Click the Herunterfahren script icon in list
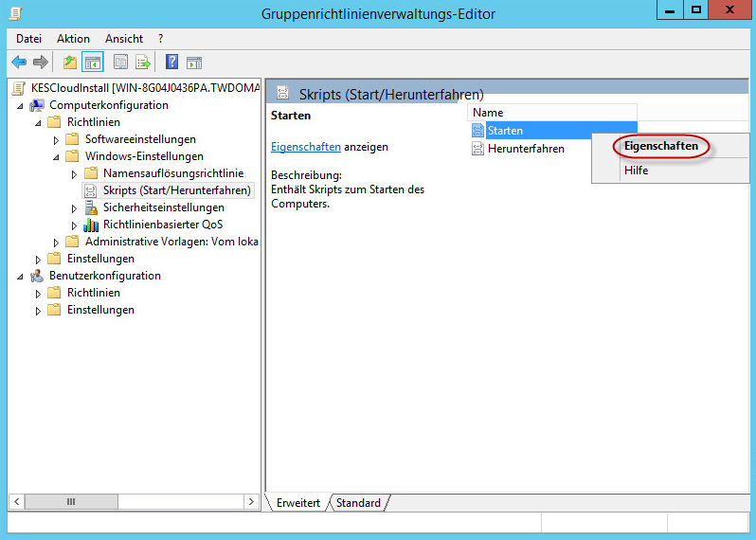The width and height of the screenshot is (756, 540). tap(477, 149)
